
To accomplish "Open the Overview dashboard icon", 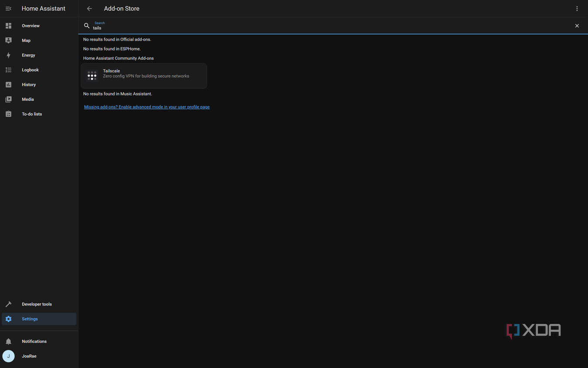I will (8, 26).
